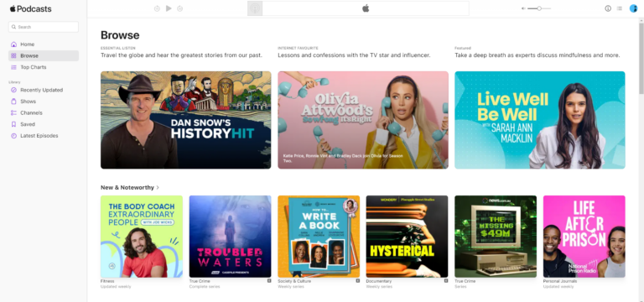Click the skip back playback icon

pyautogui.click(x=157, y=8)
